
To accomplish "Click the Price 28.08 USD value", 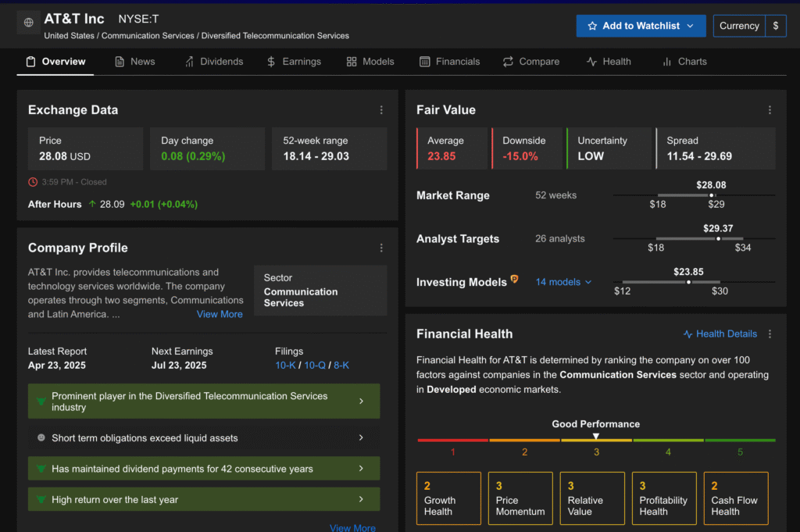I will (x=65, y=156).
